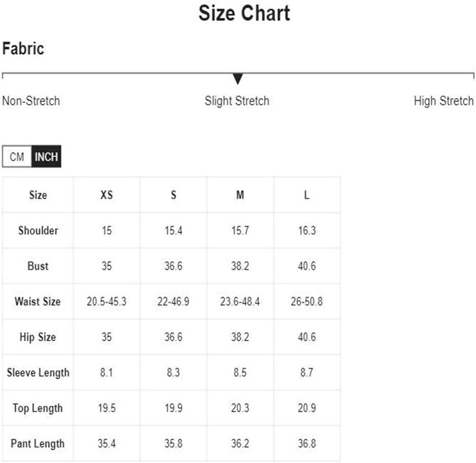Switch units to CM
476x463 pixels.
pos(17,157)
